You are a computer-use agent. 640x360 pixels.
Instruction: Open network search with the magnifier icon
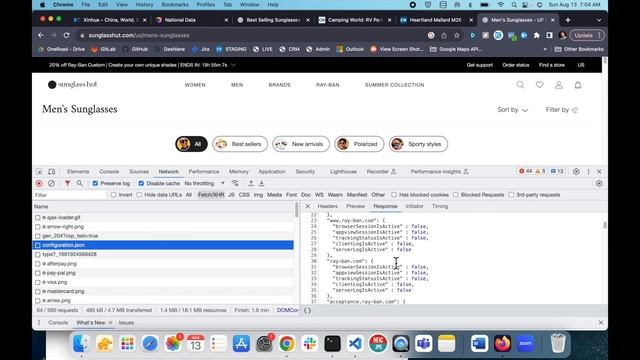pos(80,184)
